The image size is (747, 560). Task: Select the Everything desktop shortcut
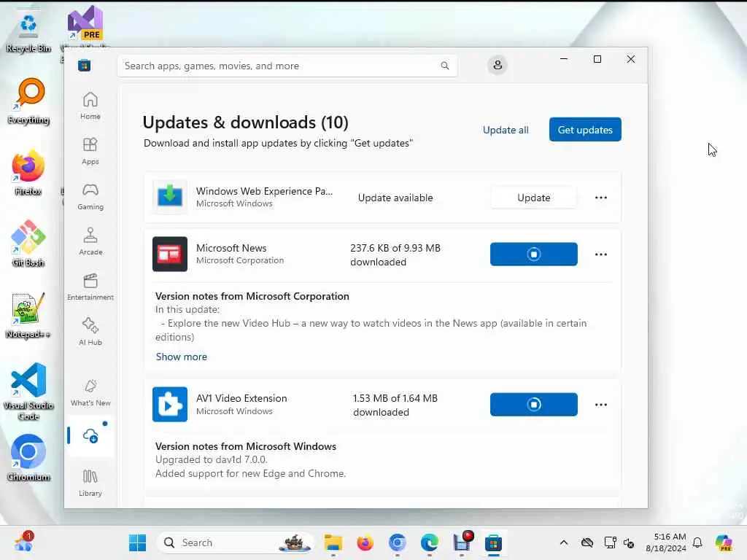[x=28, y=102]
